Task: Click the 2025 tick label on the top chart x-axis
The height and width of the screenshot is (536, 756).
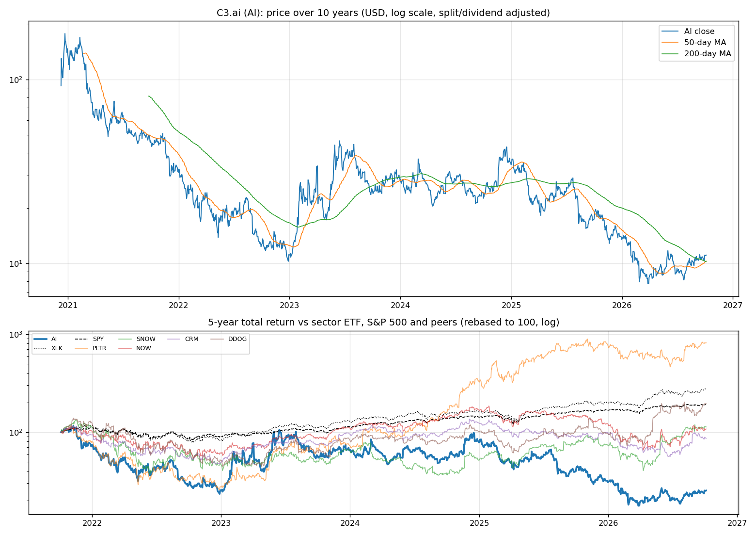Action: pyautogui.click(x=511, y=305)
